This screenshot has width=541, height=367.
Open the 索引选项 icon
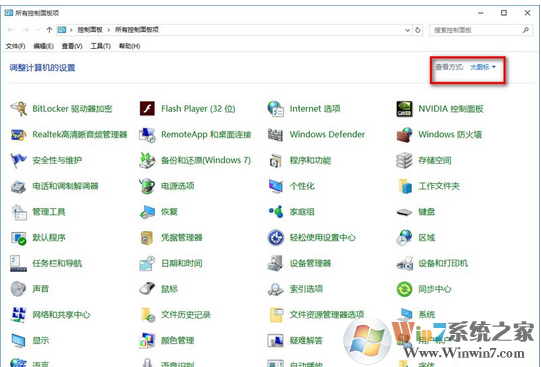(x=276, y=289)
